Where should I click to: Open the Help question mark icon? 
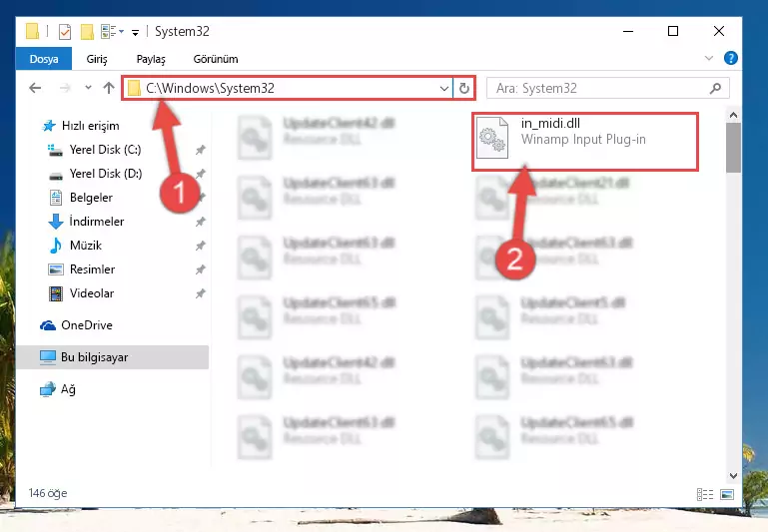coord(730,58)
